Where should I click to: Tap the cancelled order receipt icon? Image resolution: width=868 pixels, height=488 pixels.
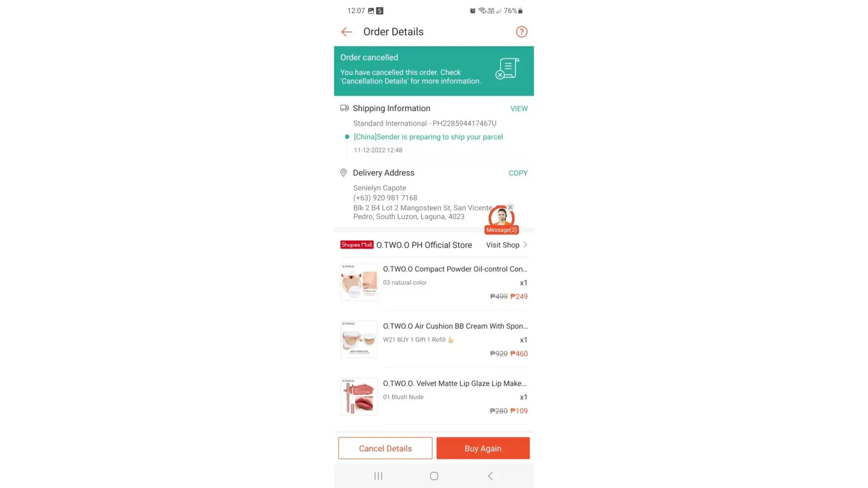click(507, 68)
